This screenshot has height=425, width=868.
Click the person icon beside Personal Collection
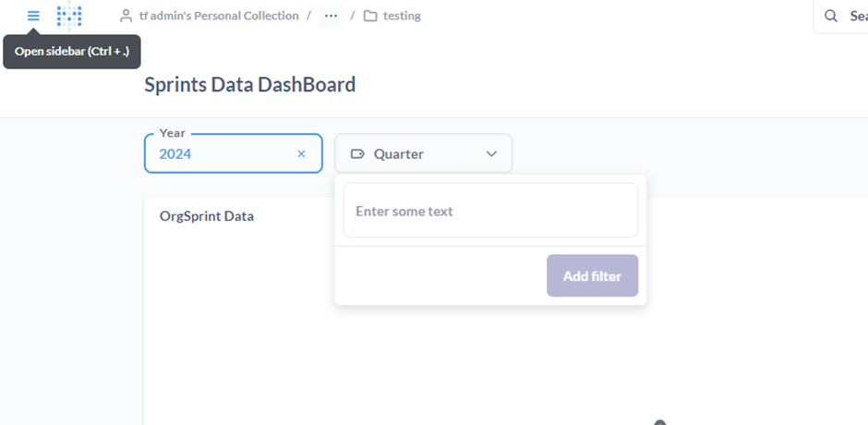[127, 16]
